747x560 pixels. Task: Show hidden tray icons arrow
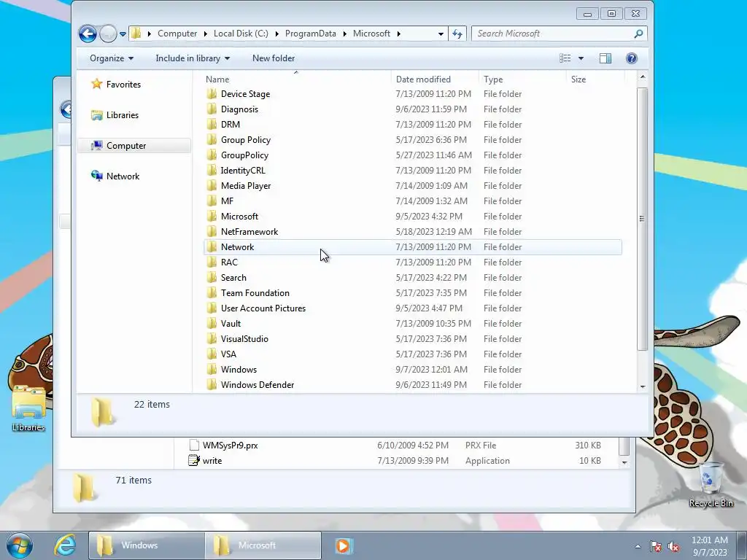tap(638, 546)
